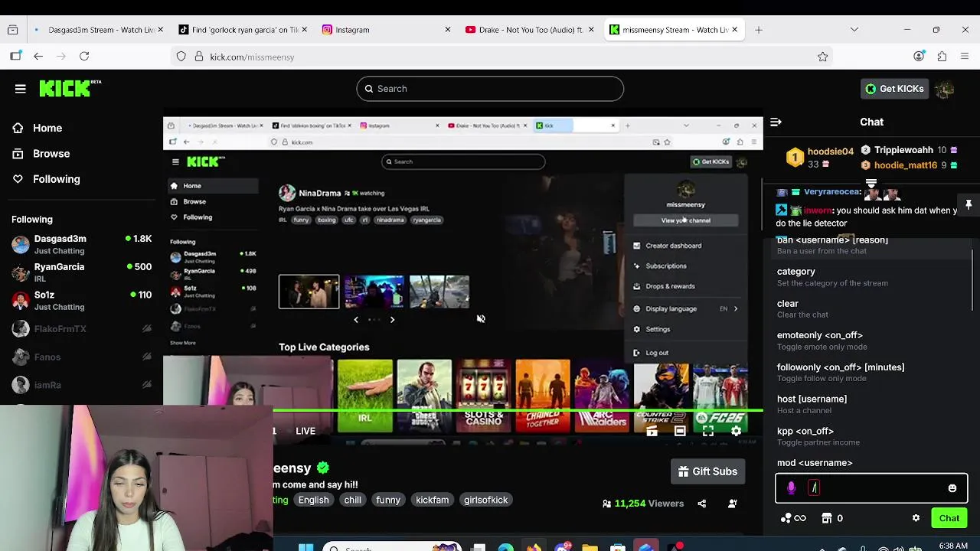Share the stream using the share icon
Viewport: 980px width, 551px height.
point(702,504)
